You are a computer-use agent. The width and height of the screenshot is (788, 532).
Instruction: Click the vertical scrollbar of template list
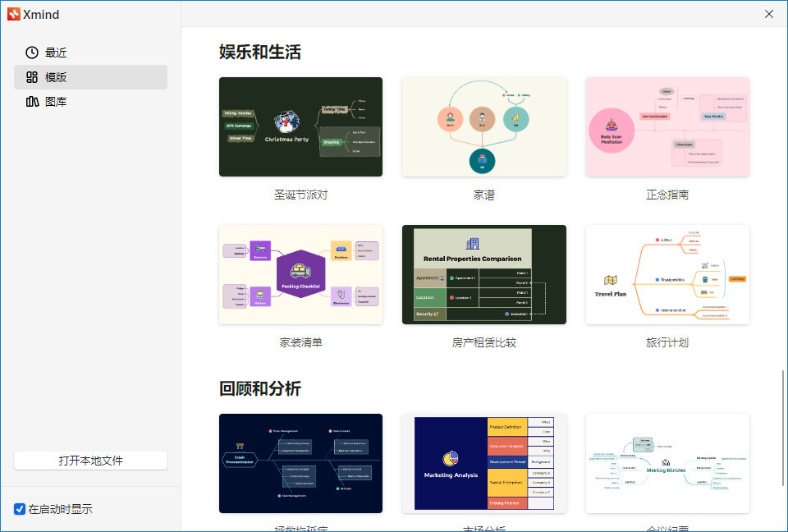(x=782, y=429)
